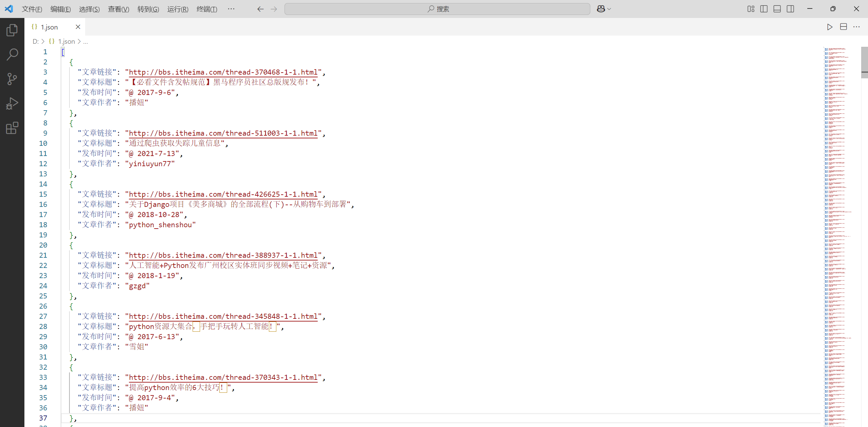Open the 终端(T) menu
This screenshot has width=868, height=427.
(206, 9)
